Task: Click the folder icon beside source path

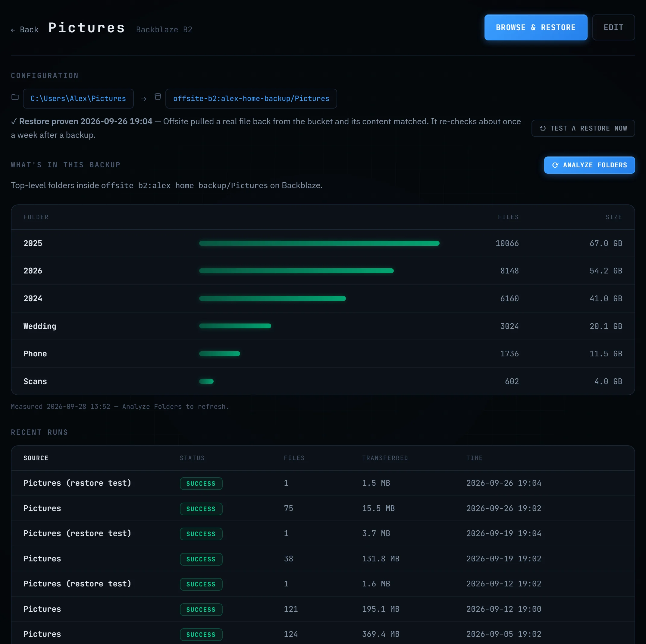Action: point(15,97)
